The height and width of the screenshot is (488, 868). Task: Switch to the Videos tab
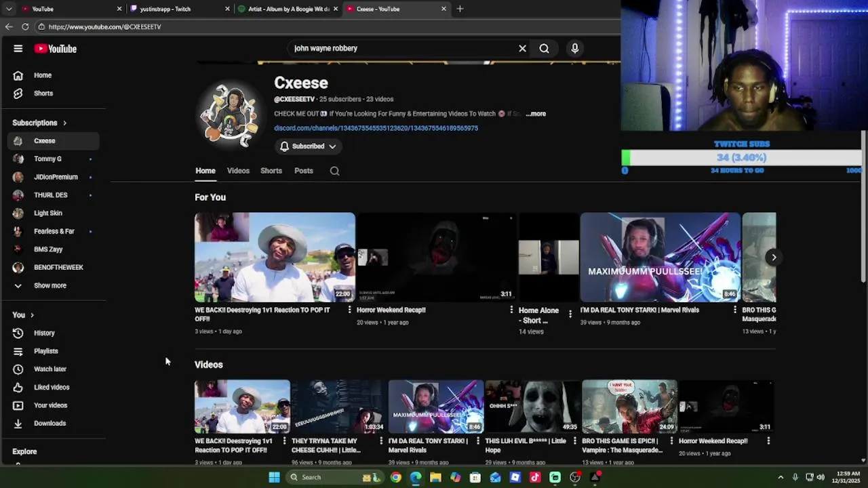coord(238,171)
